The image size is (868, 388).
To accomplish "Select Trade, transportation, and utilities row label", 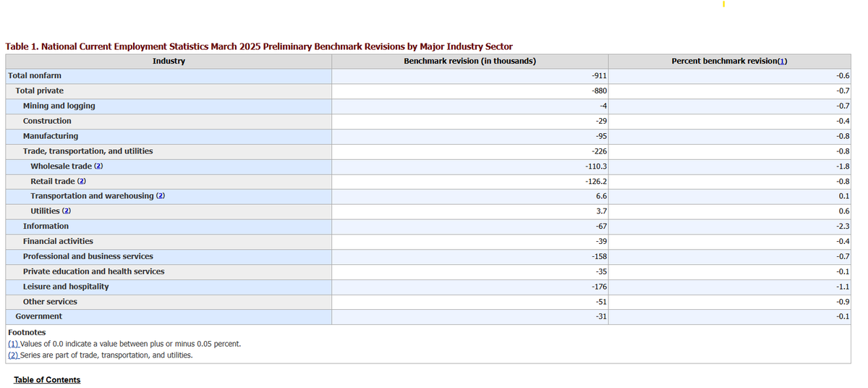I will click(x=88, y=151).
